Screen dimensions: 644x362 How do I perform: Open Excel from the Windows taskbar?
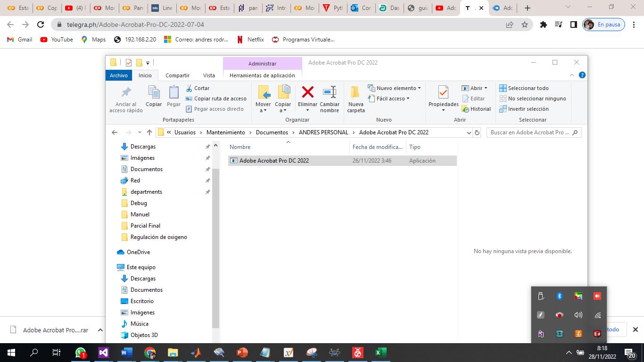(380, 353)
